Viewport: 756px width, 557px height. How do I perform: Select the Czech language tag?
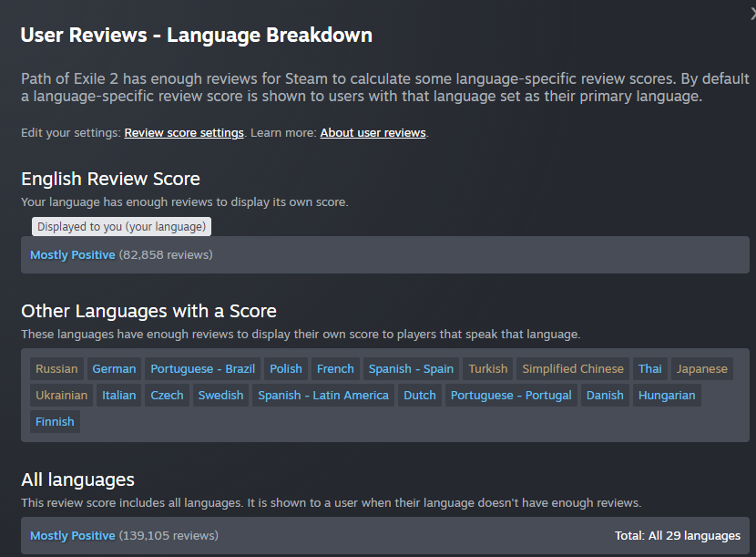[x=167, y=396]
